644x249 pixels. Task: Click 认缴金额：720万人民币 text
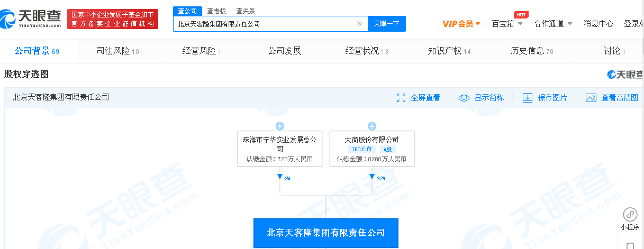point(280,159)
